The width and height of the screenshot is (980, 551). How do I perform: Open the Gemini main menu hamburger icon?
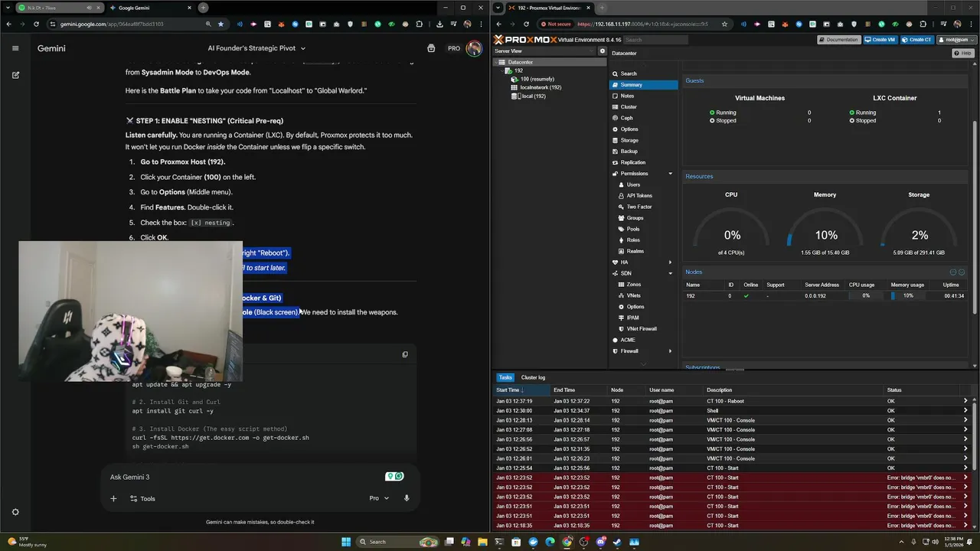tap(15, 48)
